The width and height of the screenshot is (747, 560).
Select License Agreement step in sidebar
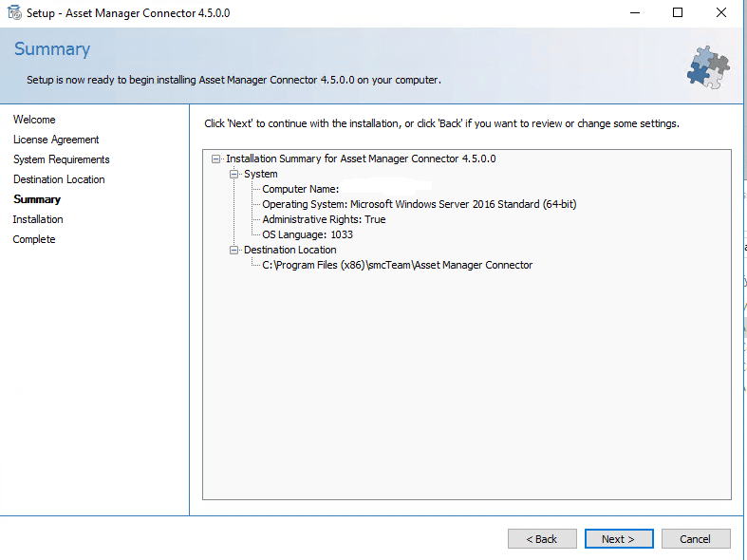coord(56,140)
